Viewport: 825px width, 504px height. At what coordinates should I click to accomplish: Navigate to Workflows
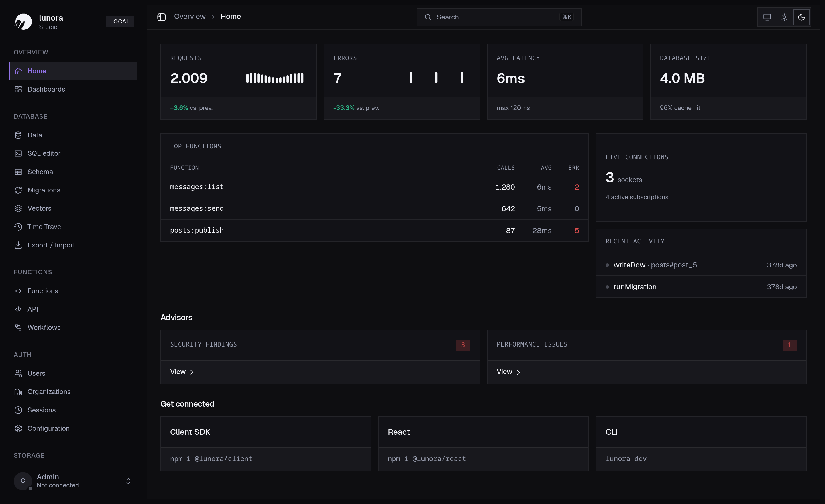(73, 328)
